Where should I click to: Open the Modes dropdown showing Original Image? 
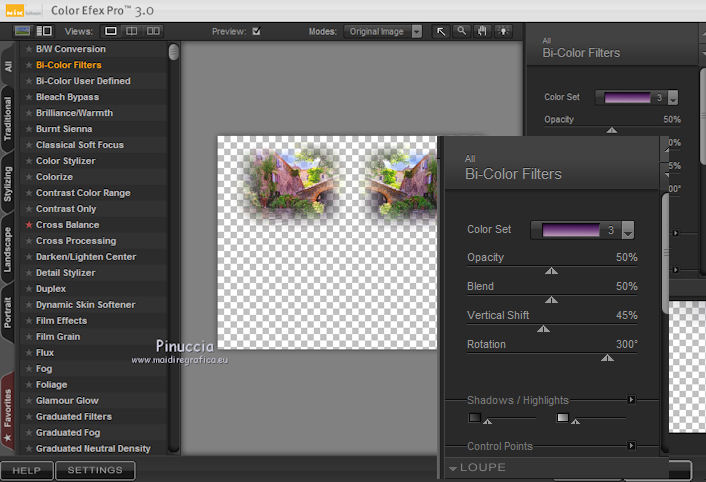pos(383,32)
